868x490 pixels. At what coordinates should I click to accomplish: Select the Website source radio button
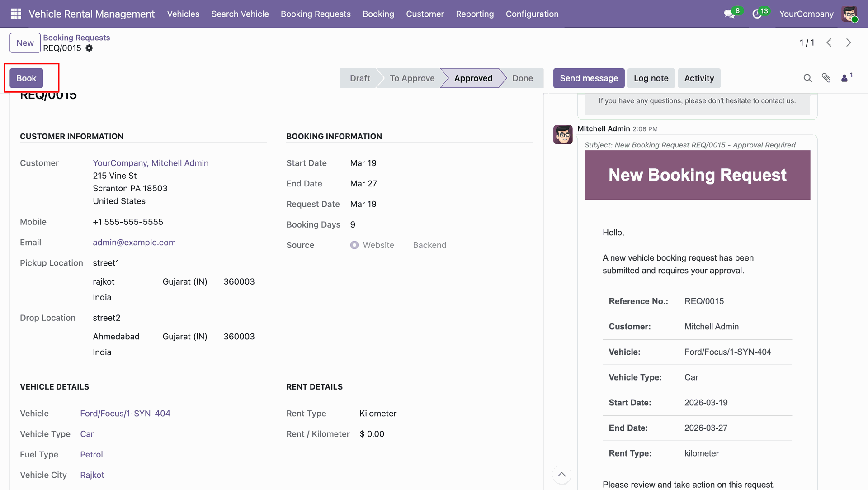[354, 245]
